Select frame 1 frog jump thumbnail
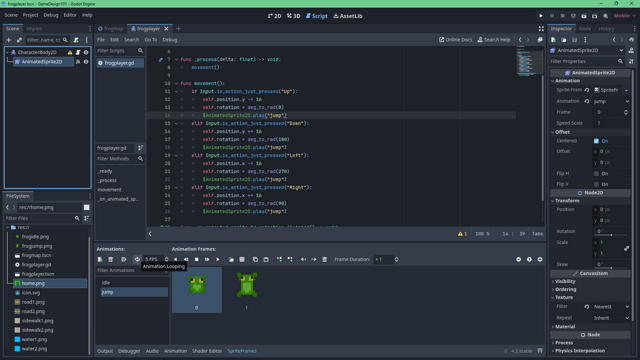 coord(247,289)
